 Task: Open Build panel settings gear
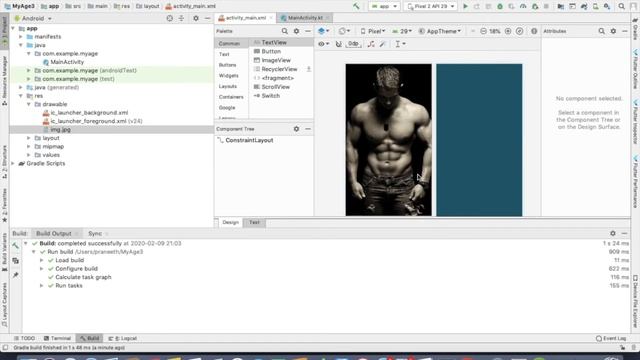point(613,233)
